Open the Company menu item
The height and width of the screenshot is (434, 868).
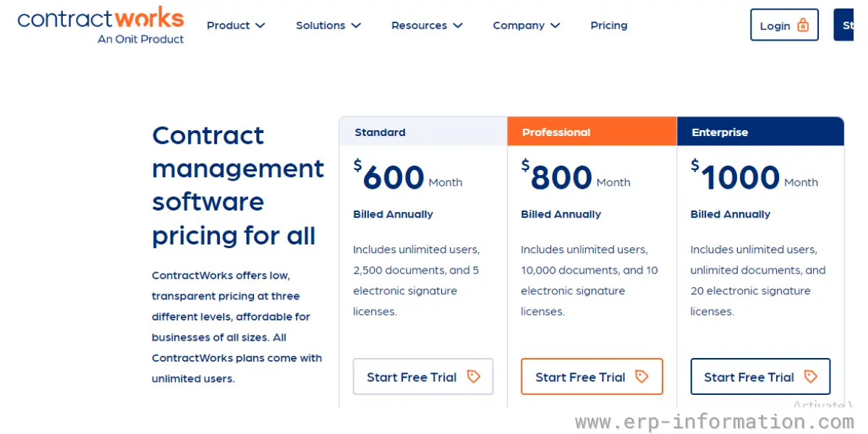527,25
